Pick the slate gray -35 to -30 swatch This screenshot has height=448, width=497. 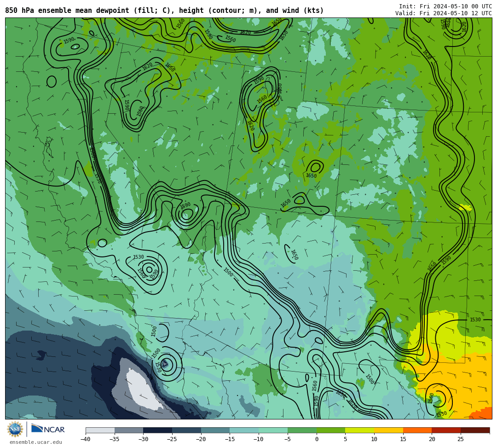pos(129,430)
